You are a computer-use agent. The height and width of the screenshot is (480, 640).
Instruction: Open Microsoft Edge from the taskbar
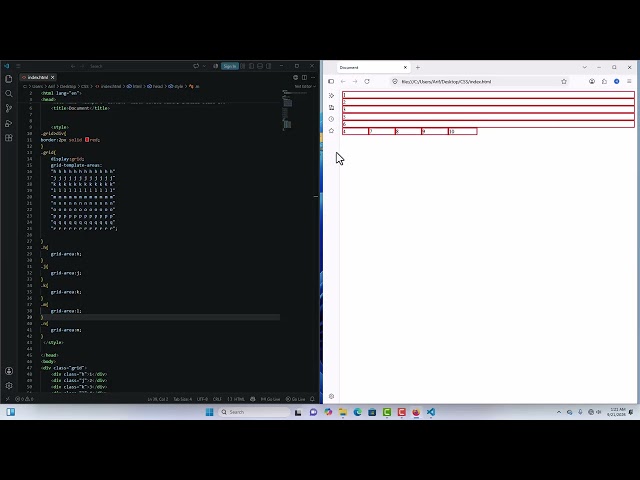pos(358,412)
